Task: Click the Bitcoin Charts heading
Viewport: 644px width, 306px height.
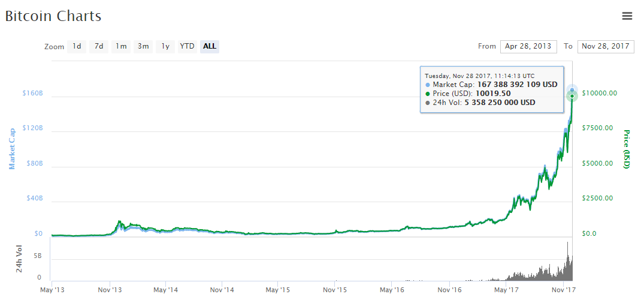Action: coord(53,16)
